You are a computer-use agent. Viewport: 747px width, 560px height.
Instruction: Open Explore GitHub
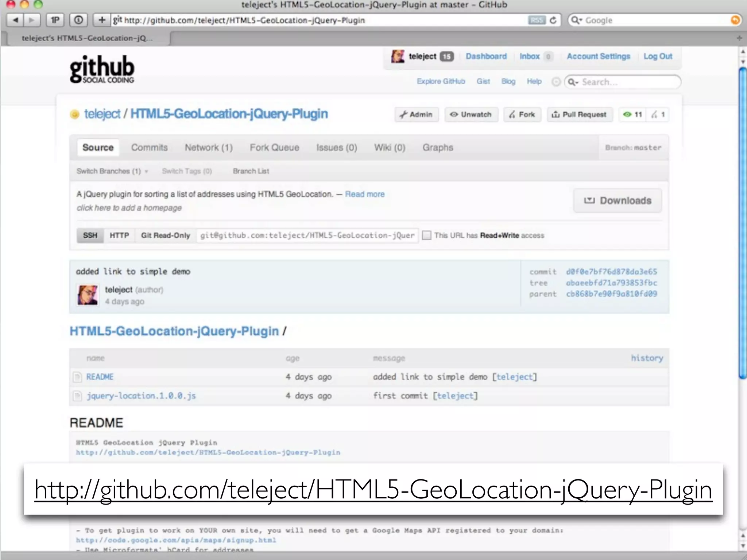coord(441,81)
